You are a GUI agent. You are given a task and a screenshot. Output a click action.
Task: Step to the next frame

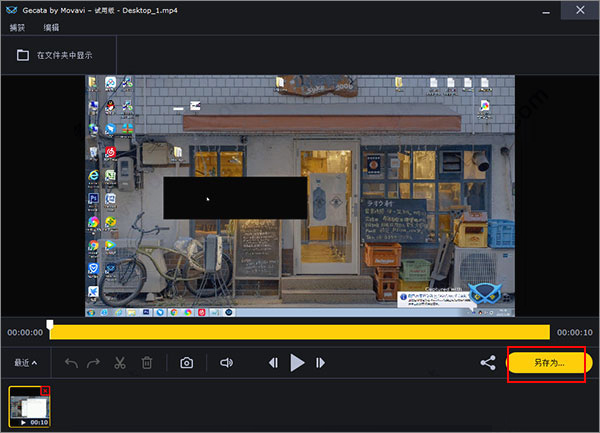320,363
